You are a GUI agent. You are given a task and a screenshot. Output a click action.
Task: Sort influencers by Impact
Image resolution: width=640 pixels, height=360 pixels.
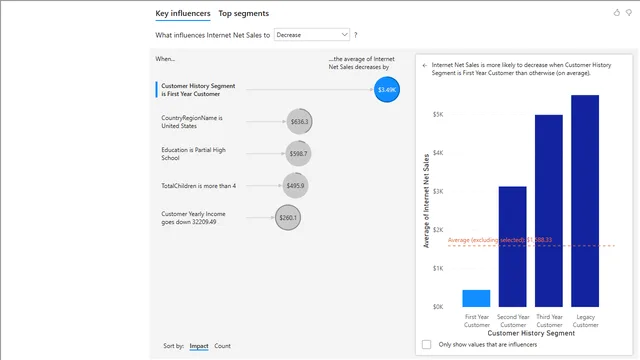199,346
